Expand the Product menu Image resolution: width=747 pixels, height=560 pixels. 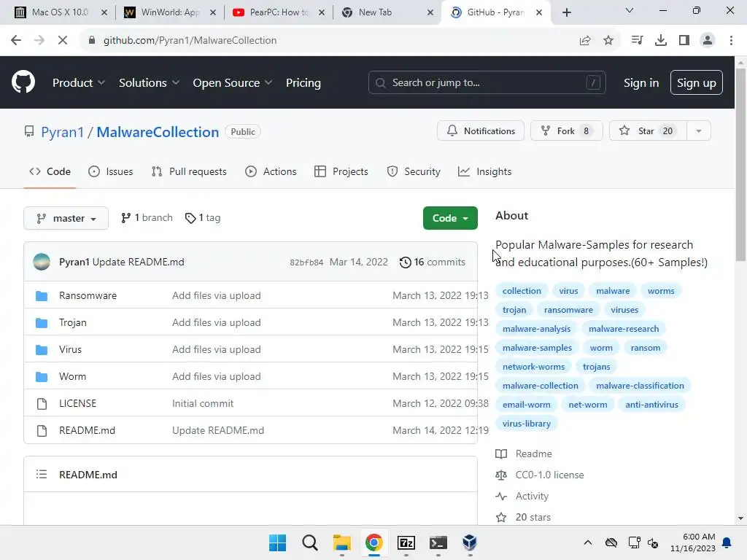(x=79, y=83)
